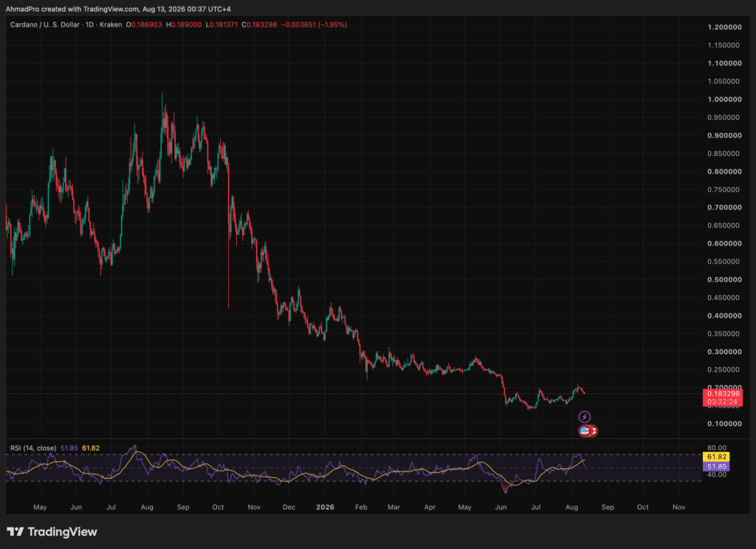Click the purple RSI value tag 51.85
756x549 pixels.
point(716,466)
